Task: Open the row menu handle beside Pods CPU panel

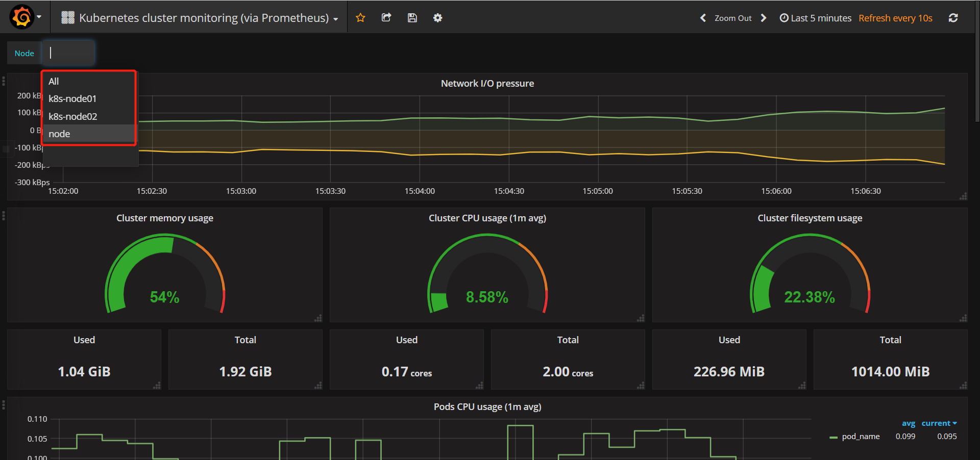Action: point(4,405)
